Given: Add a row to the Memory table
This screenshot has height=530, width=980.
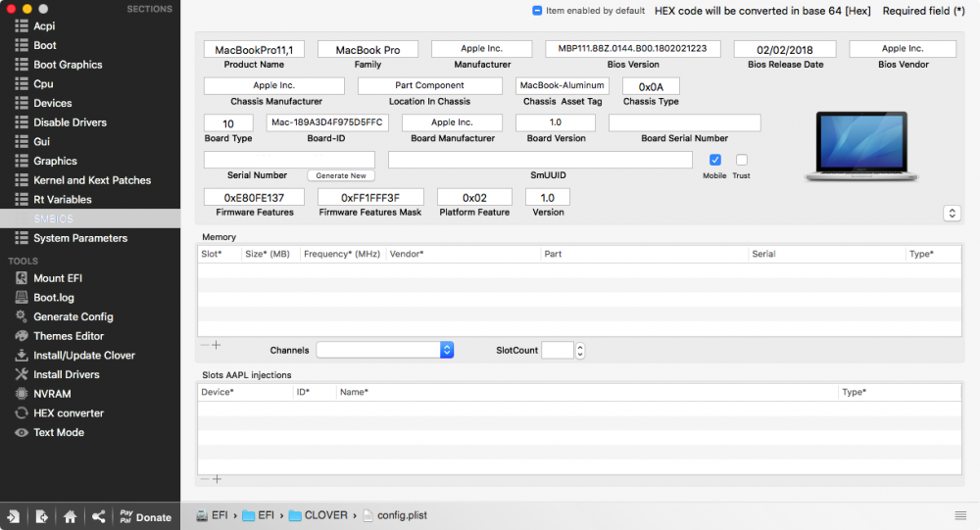Looking at the screenshot, I should tap(217, 345).
